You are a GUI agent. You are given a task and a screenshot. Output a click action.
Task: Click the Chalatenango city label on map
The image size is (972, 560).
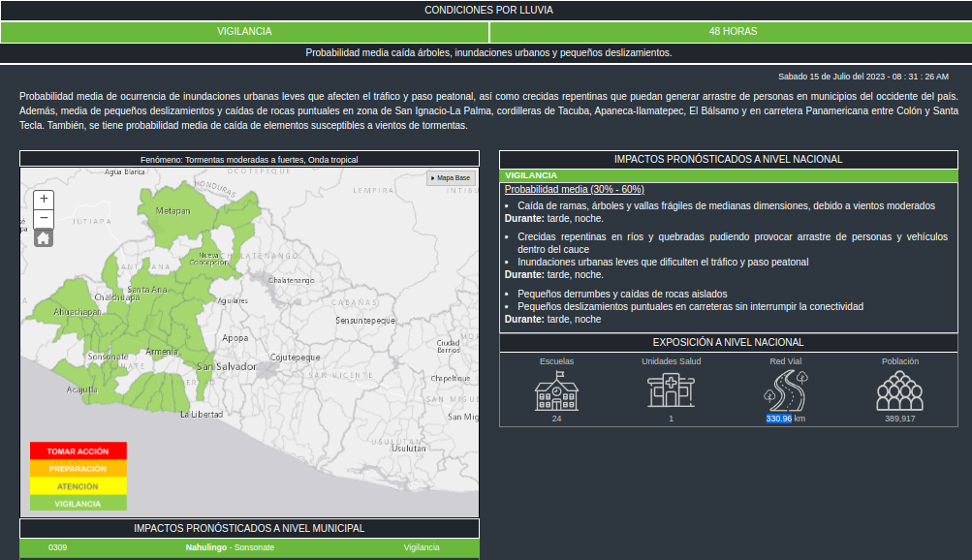pos(292,281)
